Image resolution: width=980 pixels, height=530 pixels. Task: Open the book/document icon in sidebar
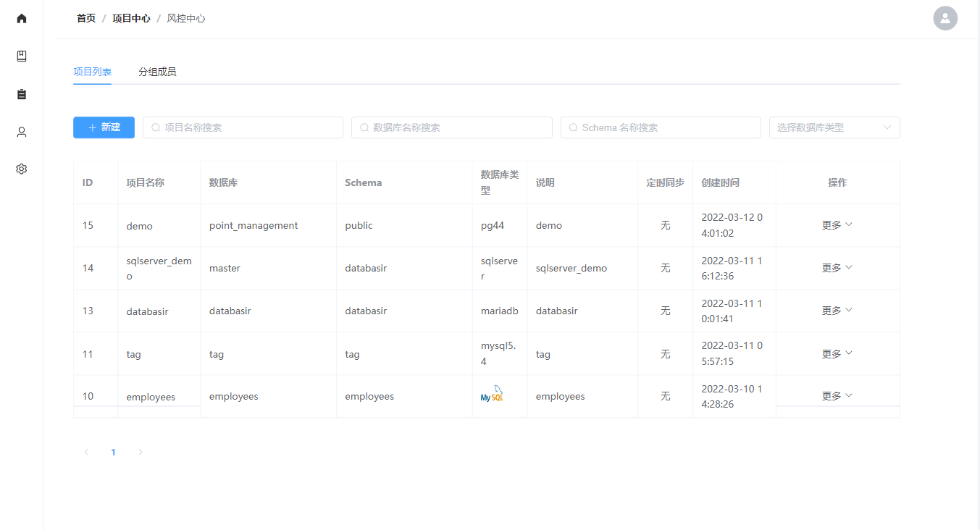coord(22,56)
